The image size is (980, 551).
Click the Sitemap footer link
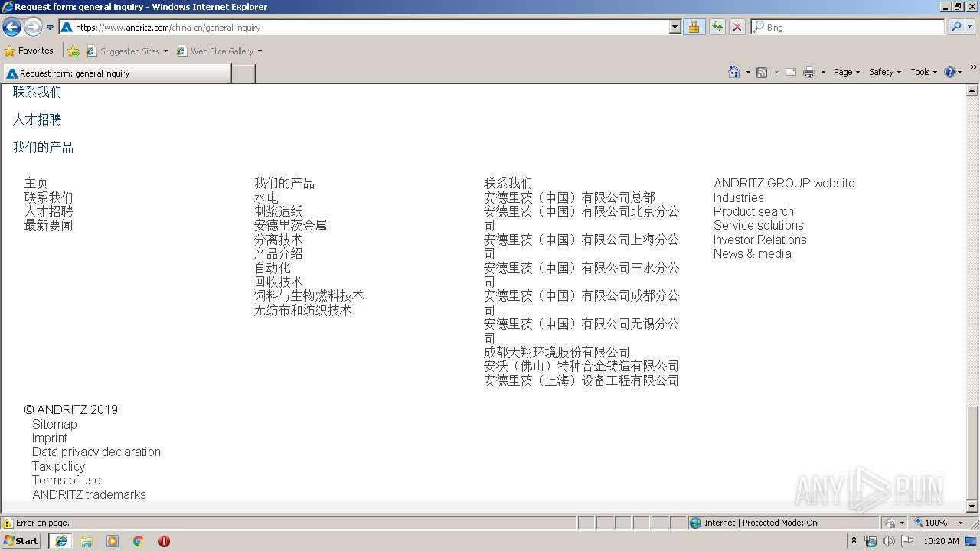coord(54,424)
